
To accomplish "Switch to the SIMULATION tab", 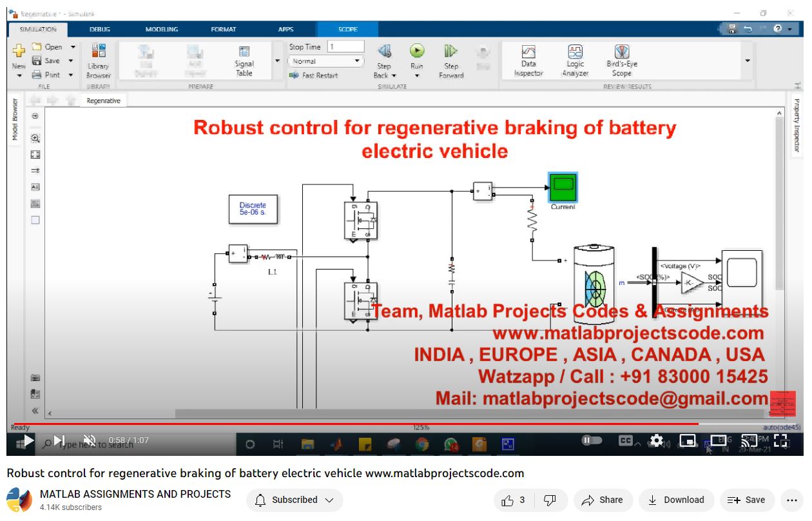I will tap(38, 29).
